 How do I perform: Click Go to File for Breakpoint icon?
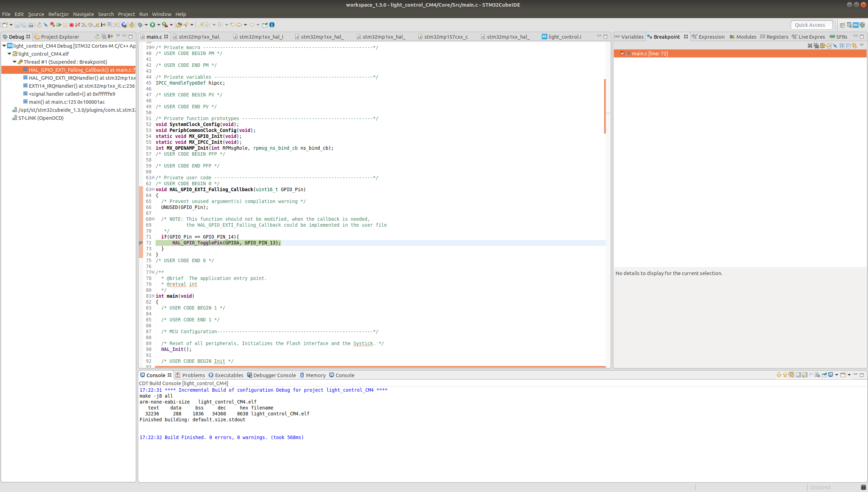[x=829, y=46]
